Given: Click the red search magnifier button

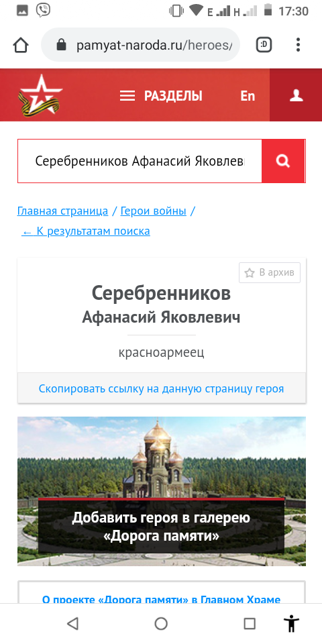Looking at the screenshot, I should point(283,161).
